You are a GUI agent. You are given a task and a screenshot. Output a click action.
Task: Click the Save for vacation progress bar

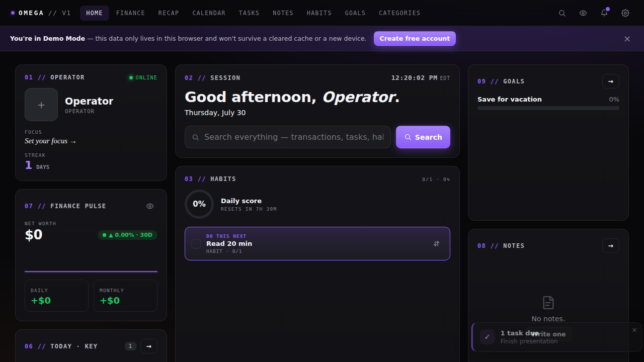(548, 108)
